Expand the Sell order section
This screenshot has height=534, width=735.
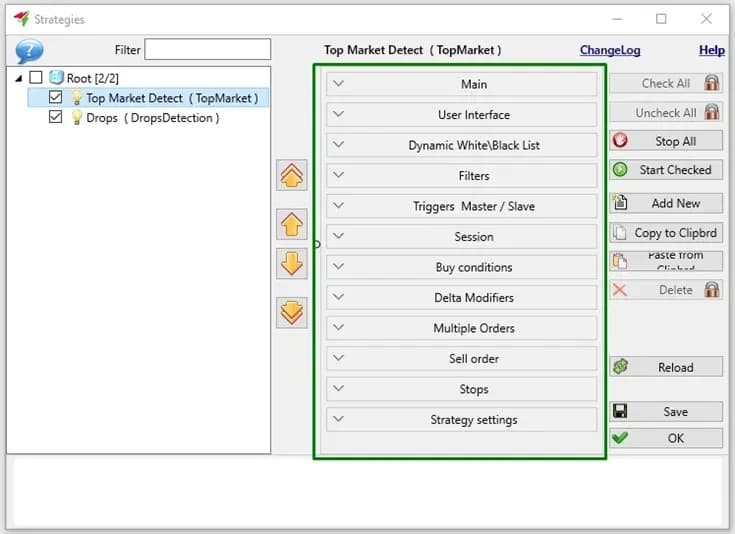click(461, 359)
